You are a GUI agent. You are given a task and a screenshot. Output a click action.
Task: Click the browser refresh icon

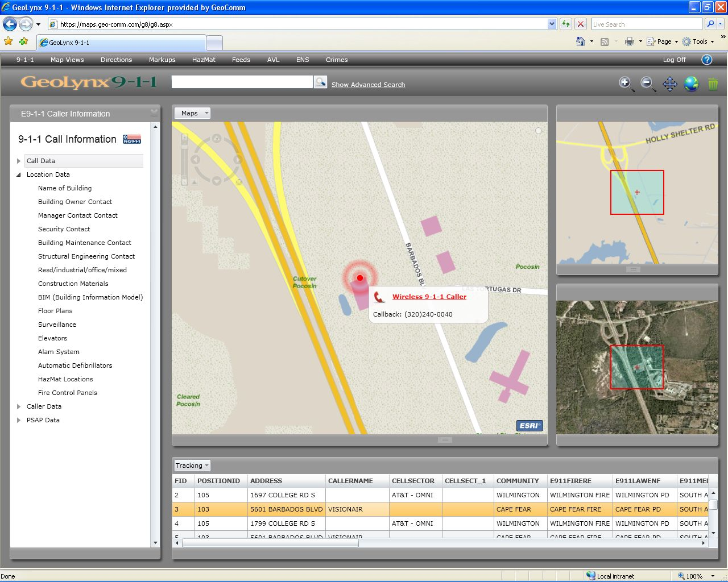tap(565, 24)
